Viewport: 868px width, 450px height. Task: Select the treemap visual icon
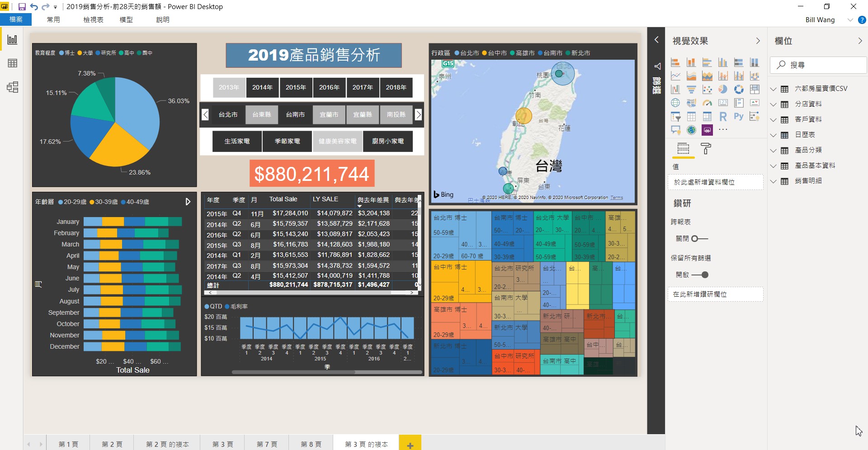(755, 90)
